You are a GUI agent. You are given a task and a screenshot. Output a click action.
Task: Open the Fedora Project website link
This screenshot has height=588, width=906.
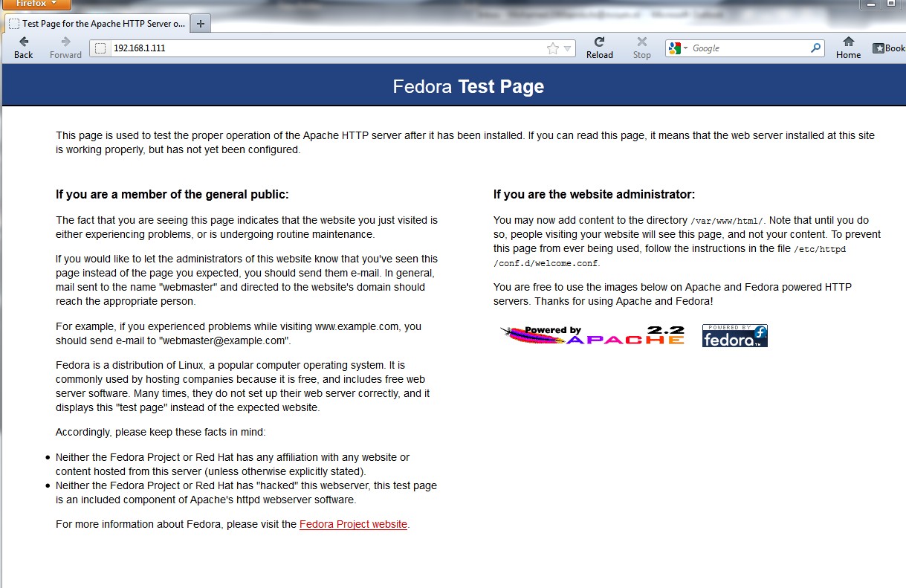tap(353, 524)
